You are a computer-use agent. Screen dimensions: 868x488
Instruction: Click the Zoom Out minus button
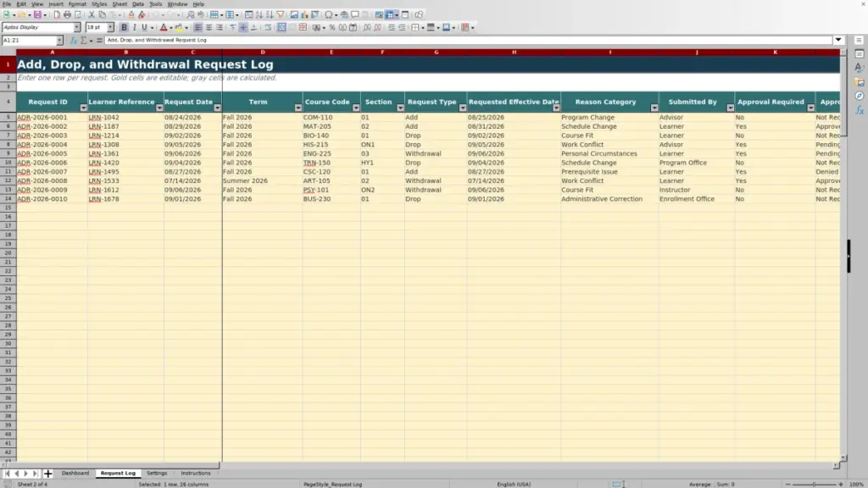tap(787, 484)
